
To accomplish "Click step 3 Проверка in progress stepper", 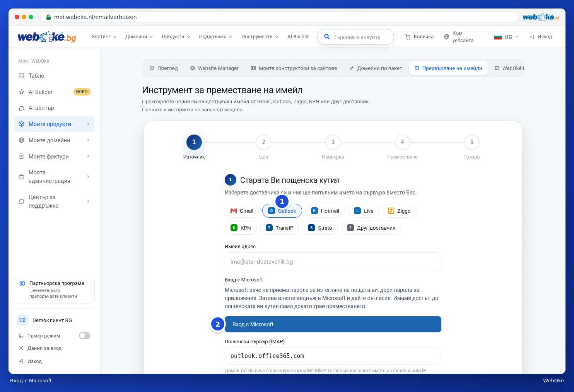I will pos(333,147).
